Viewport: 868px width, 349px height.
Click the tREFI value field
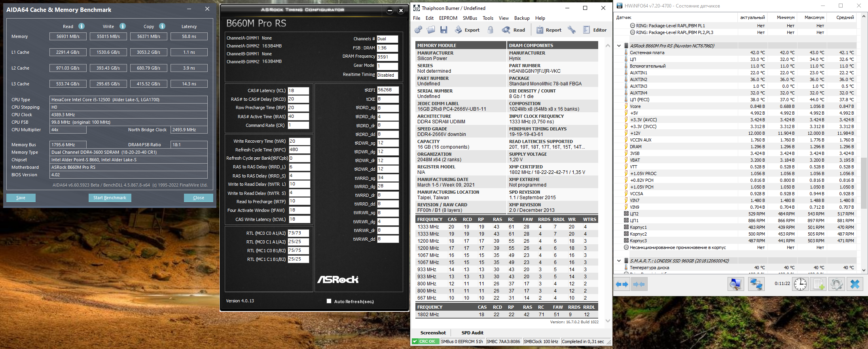click(387, 90)
